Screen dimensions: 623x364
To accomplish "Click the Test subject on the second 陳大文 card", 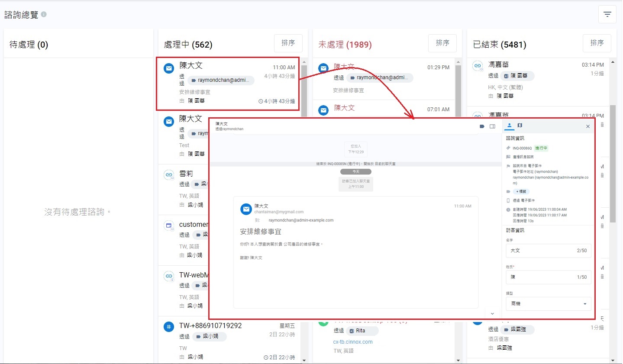I will (184, 145).
